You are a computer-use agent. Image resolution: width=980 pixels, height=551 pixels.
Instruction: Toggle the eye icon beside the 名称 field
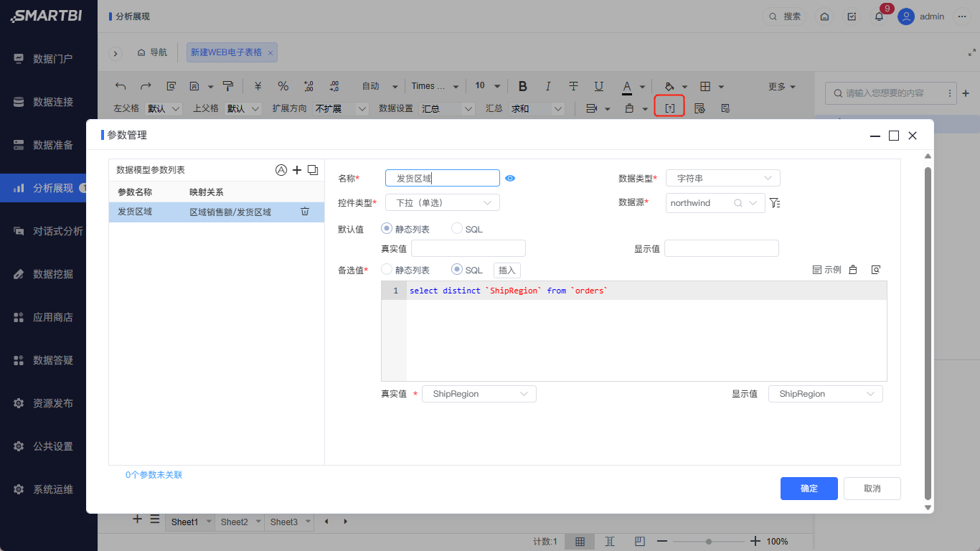pos(510,178)
